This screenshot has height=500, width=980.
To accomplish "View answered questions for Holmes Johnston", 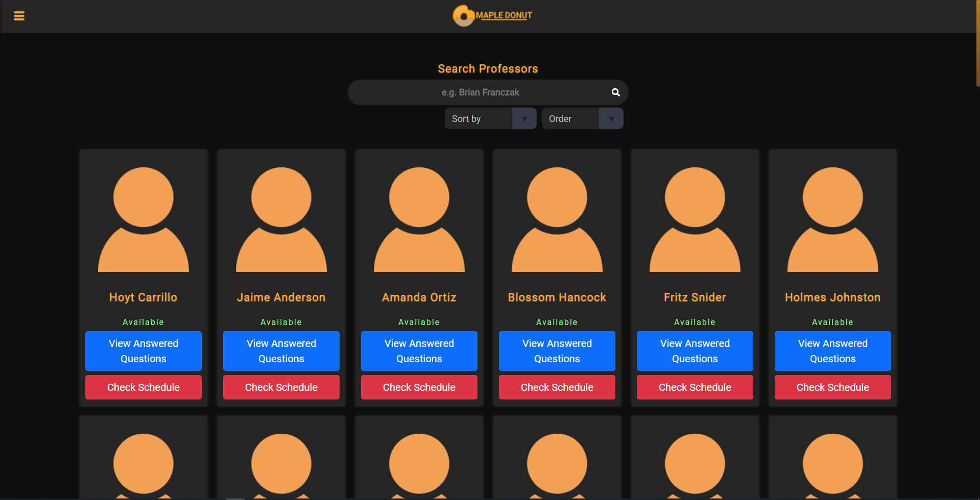I will coord(833,351).
